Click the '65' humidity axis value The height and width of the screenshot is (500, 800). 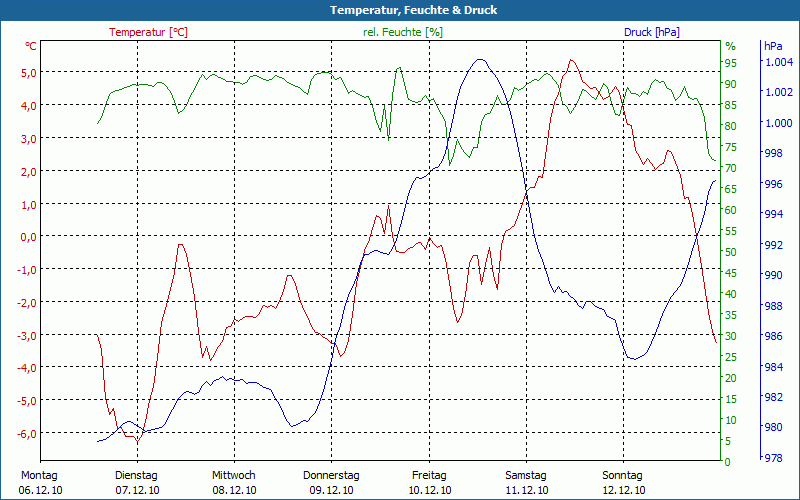click(731, 189)
